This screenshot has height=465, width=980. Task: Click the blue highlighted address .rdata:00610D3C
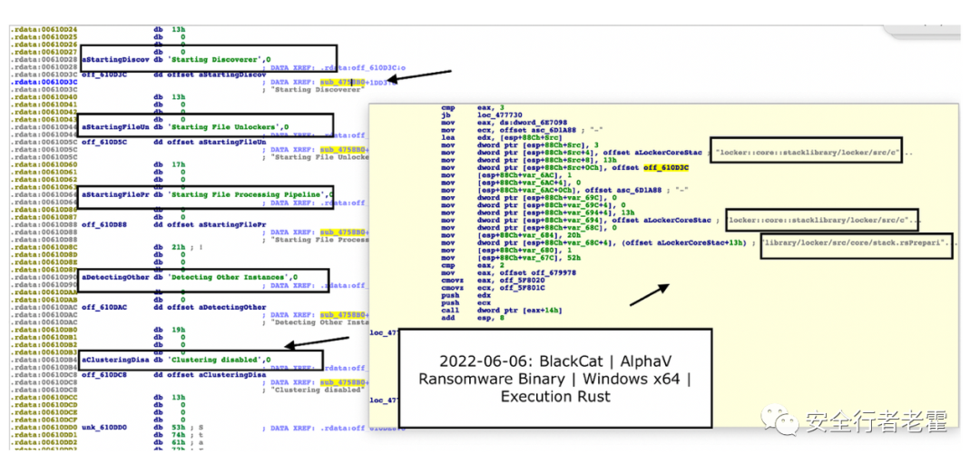(44, 82)
